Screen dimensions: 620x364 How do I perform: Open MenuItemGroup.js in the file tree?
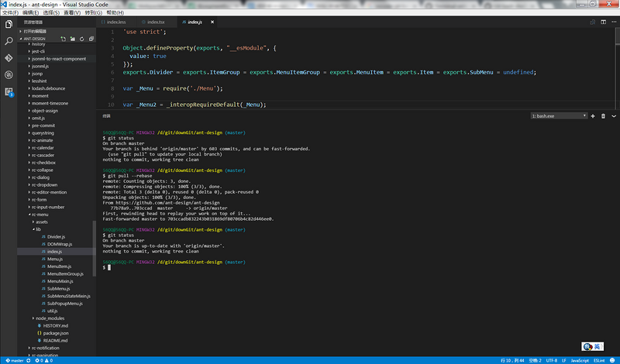point(65,274)
